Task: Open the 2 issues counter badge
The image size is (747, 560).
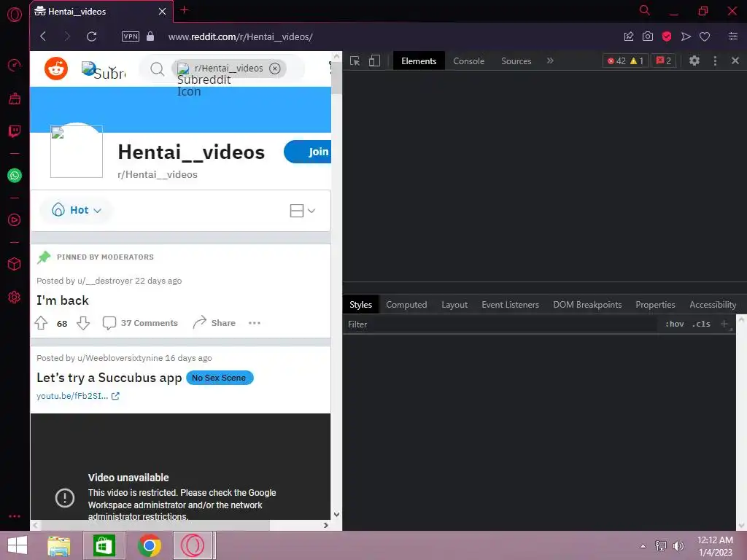Action: [x=663, y=61]
